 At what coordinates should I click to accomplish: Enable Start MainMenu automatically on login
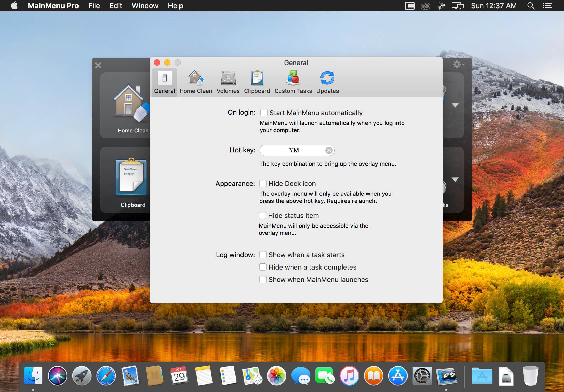click(x=264, y=113)
